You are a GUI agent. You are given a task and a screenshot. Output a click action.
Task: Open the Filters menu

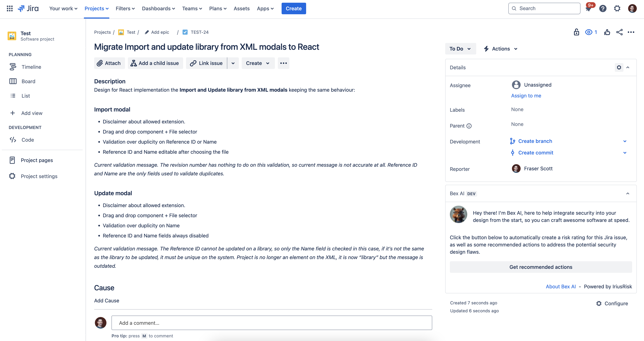pos(125,8)
